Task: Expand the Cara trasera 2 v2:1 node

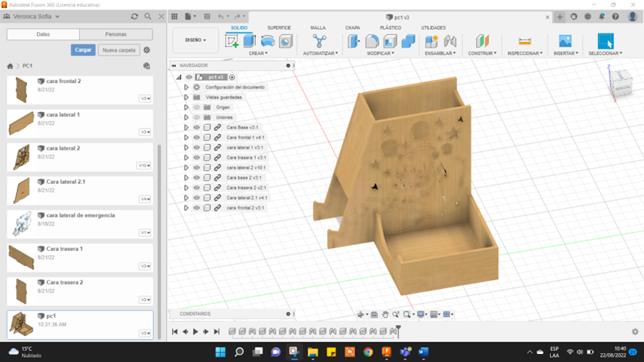Action: click(x=186, y=188)
